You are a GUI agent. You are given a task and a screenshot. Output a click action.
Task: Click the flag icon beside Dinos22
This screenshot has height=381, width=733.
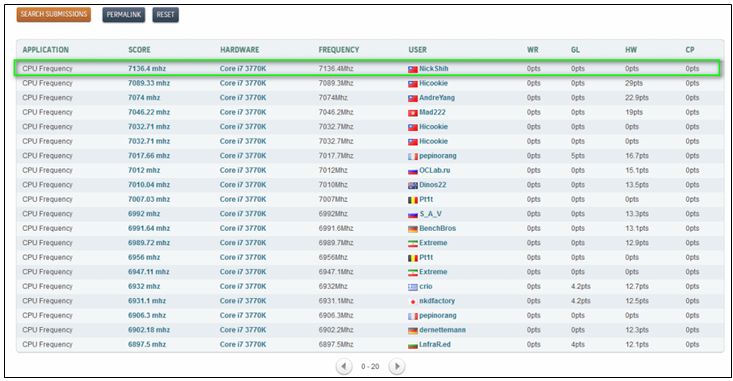(x=412, y=185)
